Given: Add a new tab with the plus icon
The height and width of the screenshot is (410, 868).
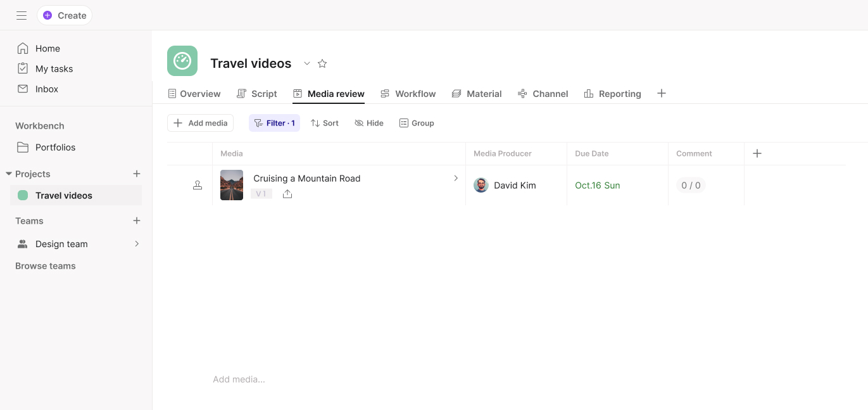Looking at the screenshot, I should (x=662, y=93).
